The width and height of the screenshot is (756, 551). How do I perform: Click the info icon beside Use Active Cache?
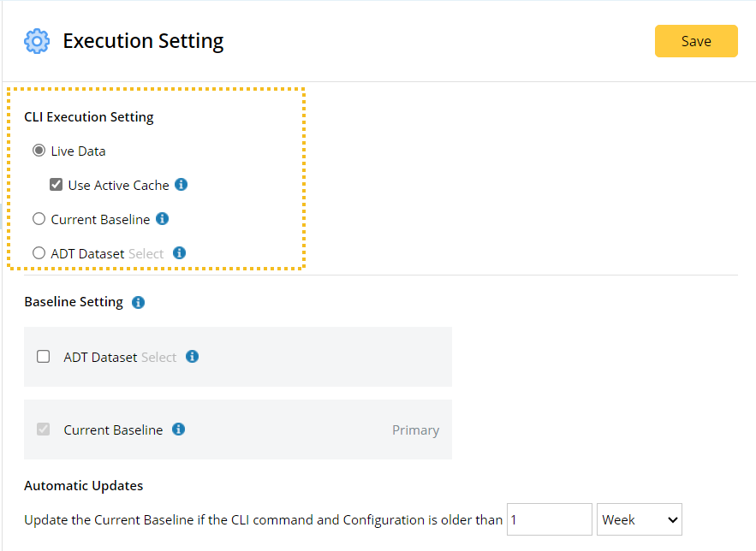(181, 185)
